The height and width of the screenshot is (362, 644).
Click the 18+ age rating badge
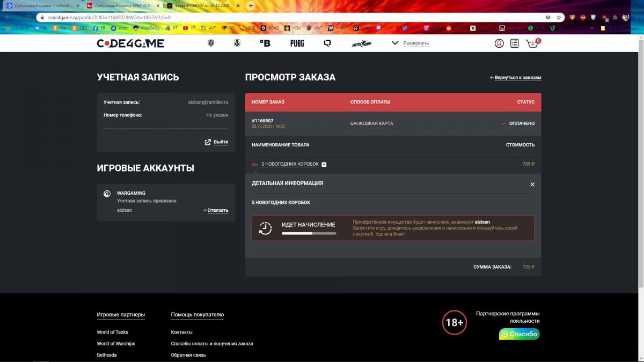[x=454, y=322]
